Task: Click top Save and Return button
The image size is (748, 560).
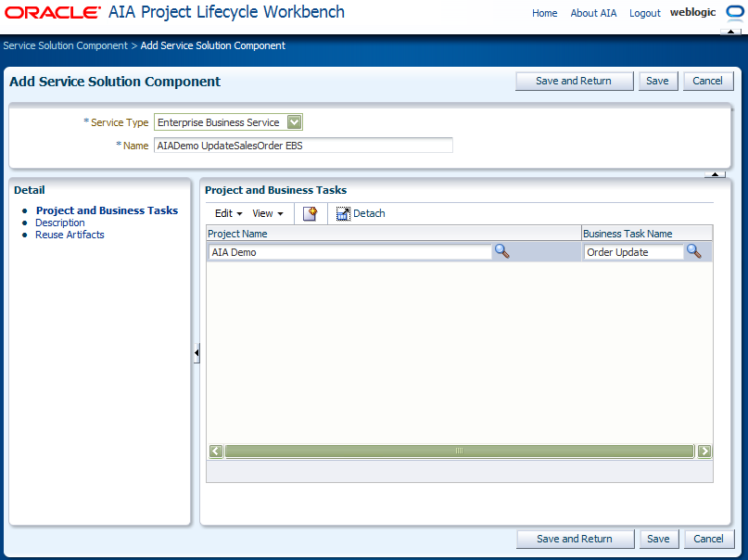Action: (575, 81)
